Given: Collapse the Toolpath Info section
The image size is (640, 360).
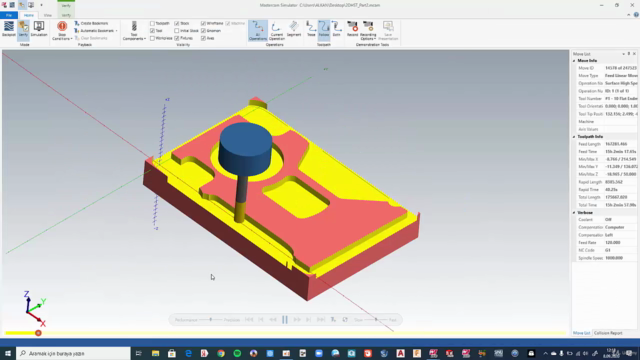Looking at the screenshot, I should point(574,137).
